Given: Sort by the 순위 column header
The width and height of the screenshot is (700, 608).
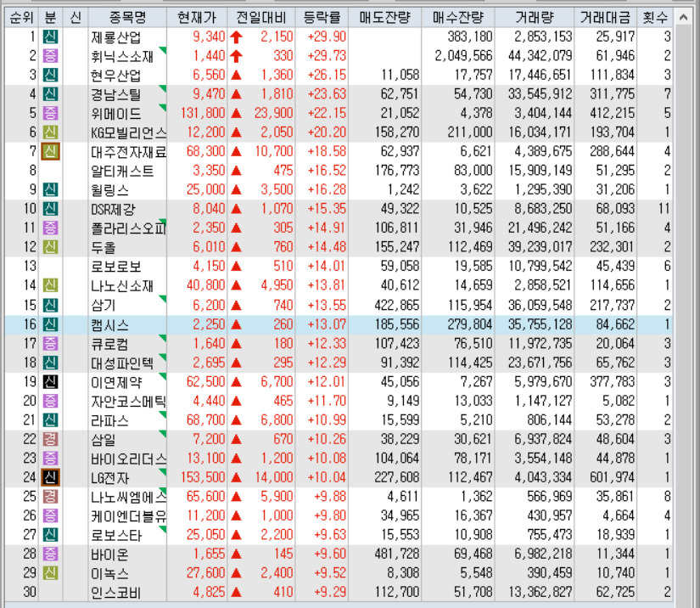Looking at the screenshot, I should pos(21,18).
